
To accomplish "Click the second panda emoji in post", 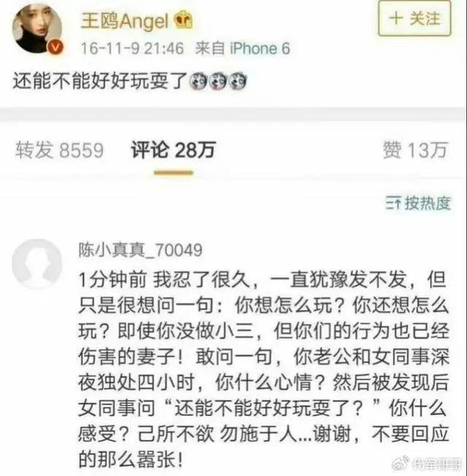I will (218, 81).
